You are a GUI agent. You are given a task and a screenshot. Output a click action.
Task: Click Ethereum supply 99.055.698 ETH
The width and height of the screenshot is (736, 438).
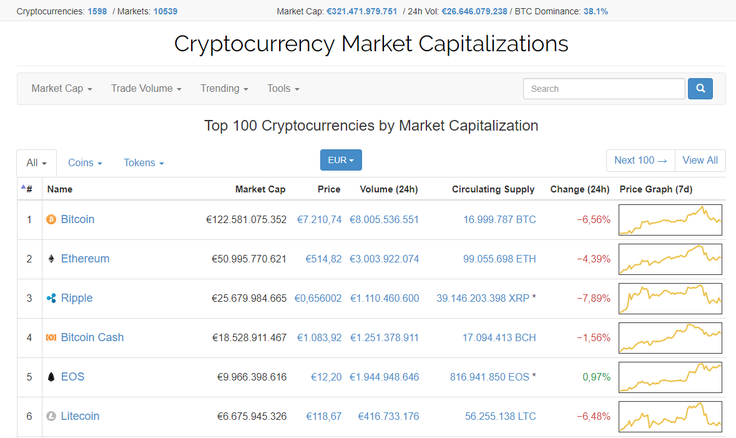(499, 259)
